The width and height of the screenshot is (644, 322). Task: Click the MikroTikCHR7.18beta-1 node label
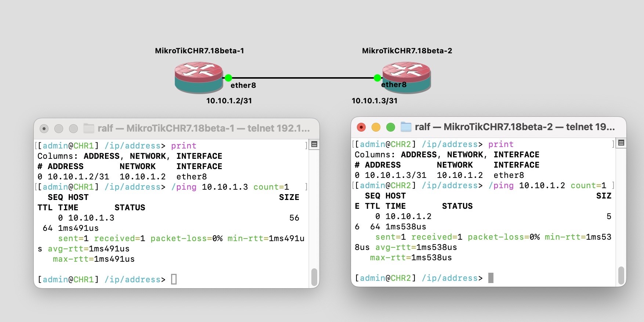[199, 51]
